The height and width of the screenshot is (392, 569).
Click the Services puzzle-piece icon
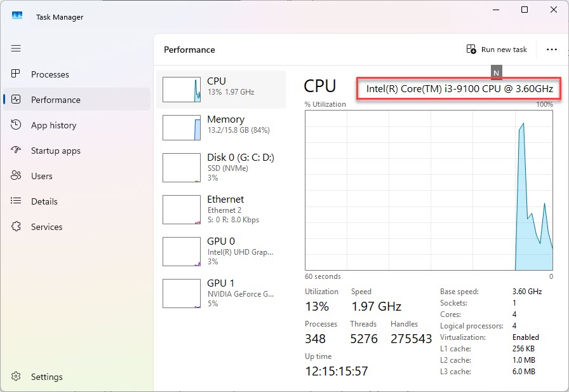pyautogui.click(x=17, y=227)
